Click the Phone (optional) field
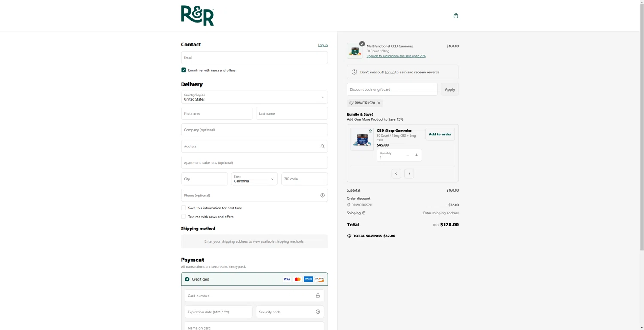 pyautogui.click(x=254, y=195)
